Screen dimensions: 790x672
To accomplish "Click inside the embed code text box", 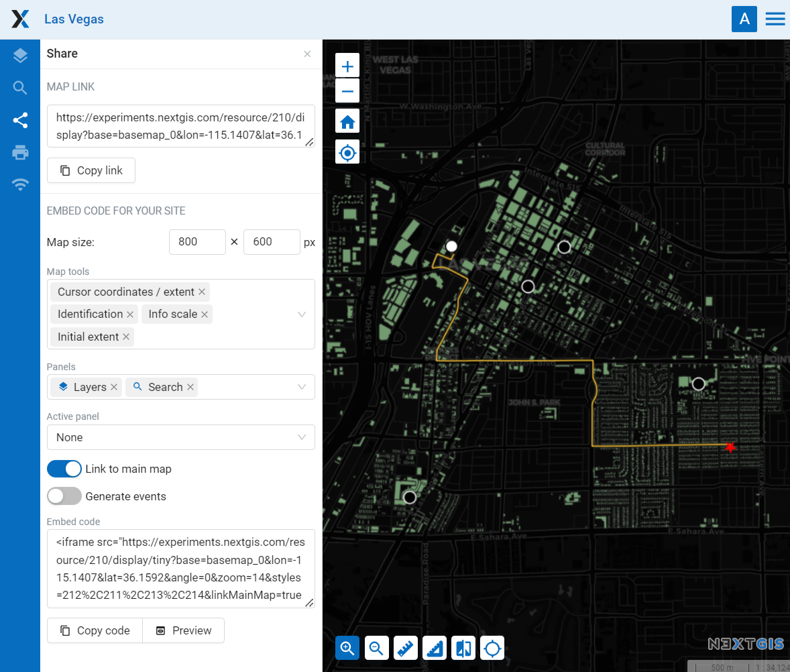I will click(x=181, y=569).
